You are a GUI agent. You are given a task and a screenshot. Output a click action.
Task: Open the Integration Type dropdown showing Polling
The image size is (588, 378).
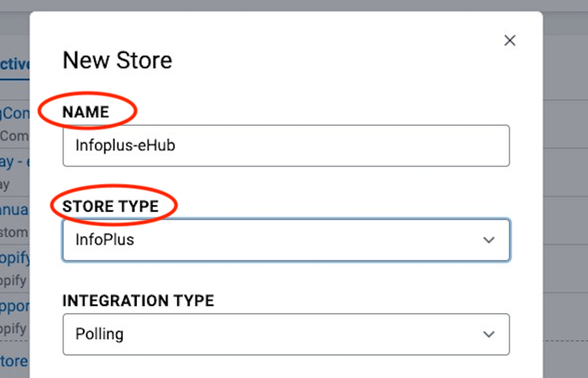pos(286,334)
